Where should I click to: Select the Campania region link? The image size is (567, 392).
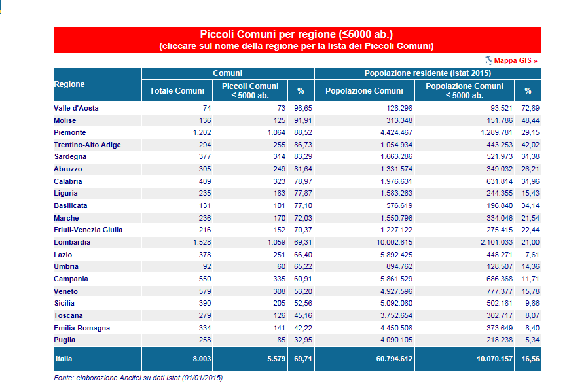[71, 279]
